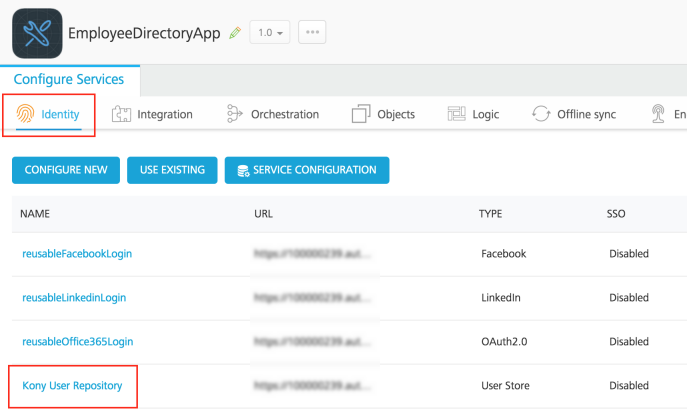
Task: Click the blurred URL in reusableFacebookLogin row
Action: [x=312, y=254]
